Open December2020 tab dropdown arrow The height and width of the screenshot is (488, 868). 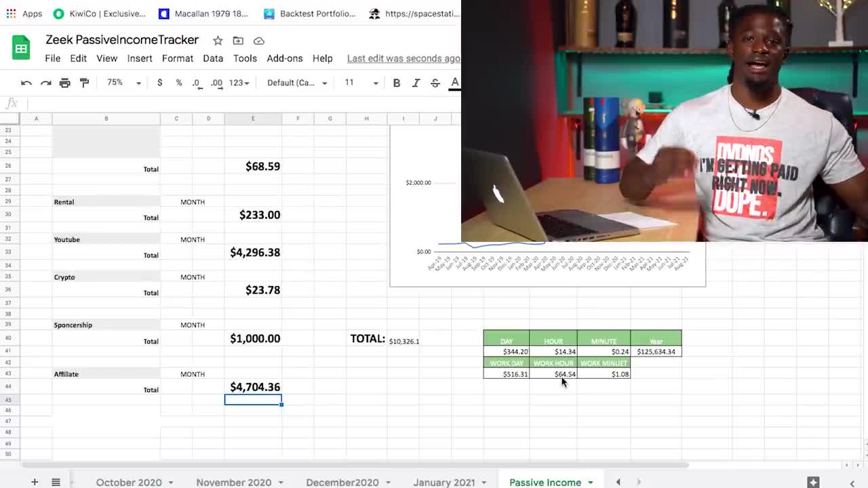point(388,483)
